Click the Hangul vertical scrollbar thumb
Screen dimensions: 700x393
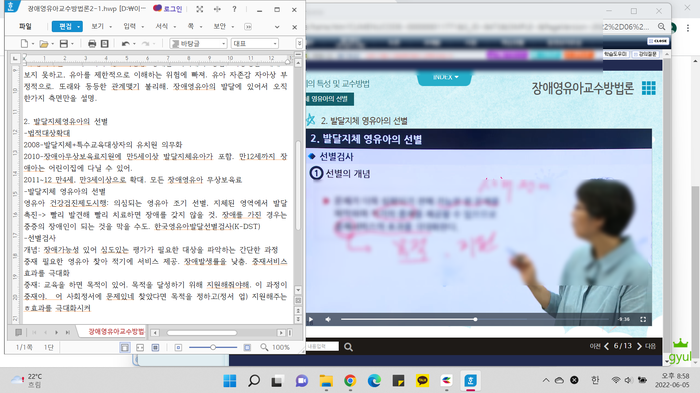pos(298,185)
